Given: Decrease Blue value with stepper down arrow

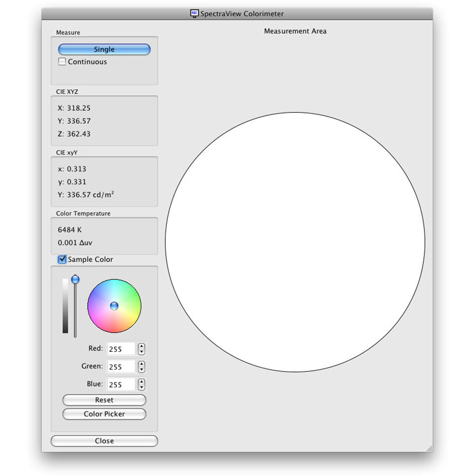Looking at the screenshot, I should 142,387.
